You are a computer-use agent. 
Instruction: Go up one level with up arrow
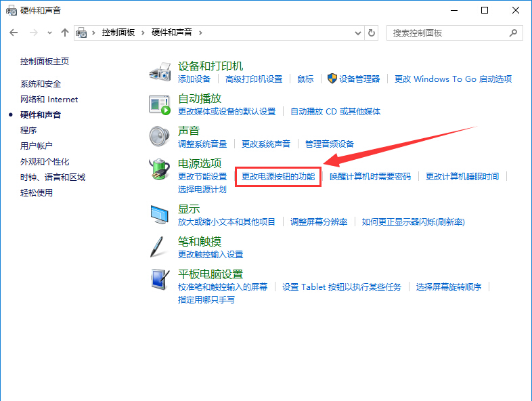[x=65, y=33]
